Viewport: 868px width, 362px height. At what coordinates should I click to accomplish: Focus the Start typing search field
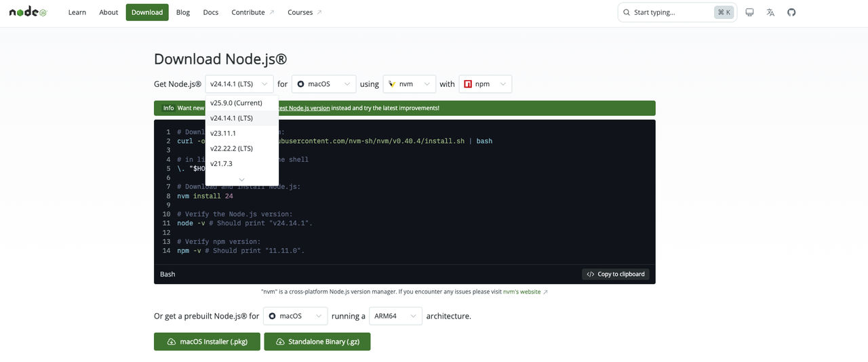[671, 12]
